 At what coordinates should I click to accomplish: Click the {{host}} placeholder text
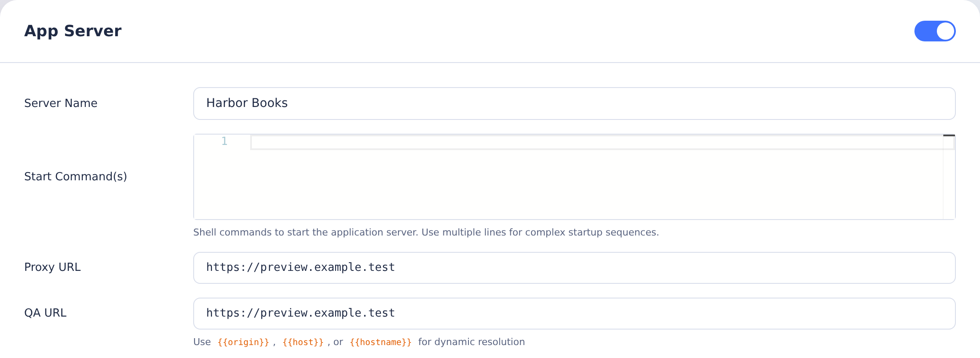pyautogui.click(x=303, y=342)
